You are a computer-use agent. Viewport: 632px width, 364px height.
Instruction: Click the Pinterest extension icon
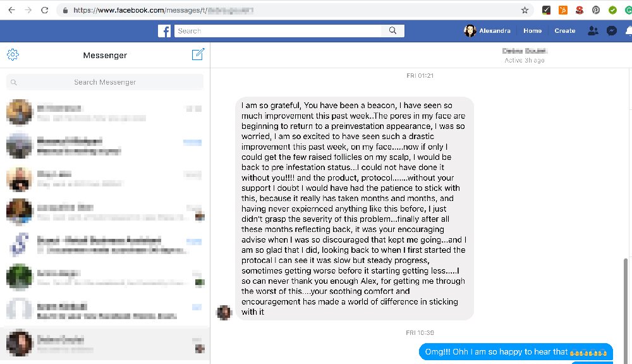[596, 10]
